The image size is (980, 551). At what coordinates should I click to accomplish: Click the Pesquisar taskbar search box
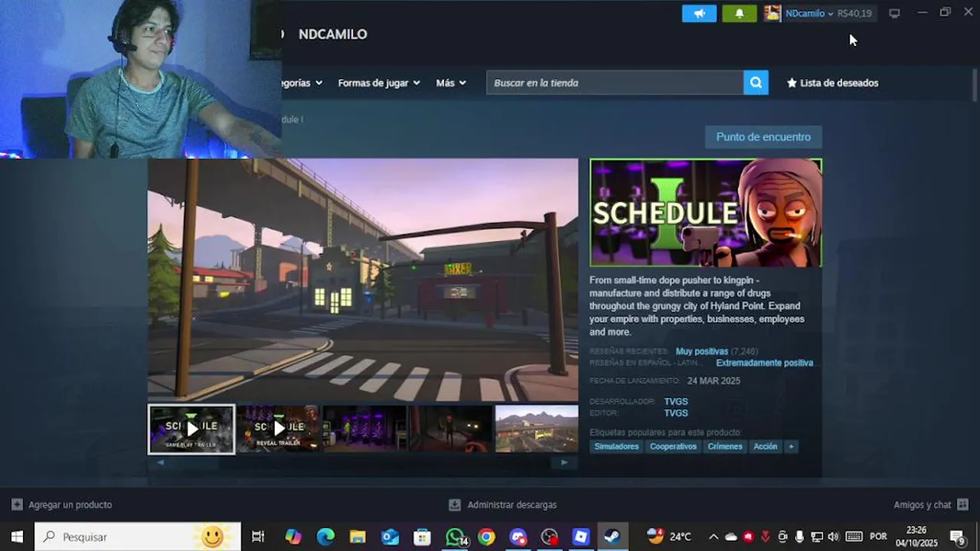point(138,536)
